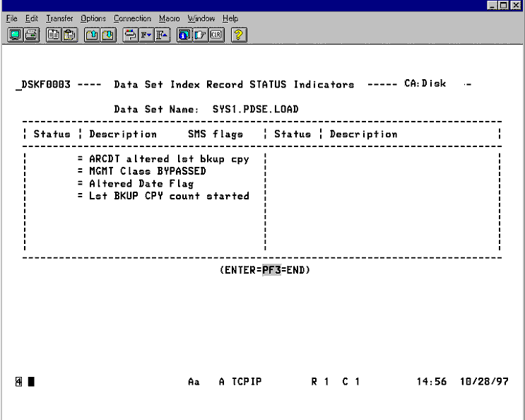The height and width of the screenshot is (420, 525).
Task: Click the decrease font size icon
Action: tap(146, 35)
